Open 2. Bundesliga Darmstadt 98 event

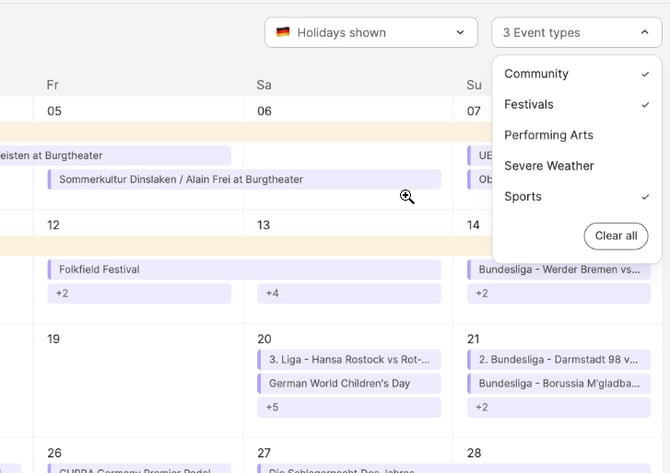click(x=557, y=360)
